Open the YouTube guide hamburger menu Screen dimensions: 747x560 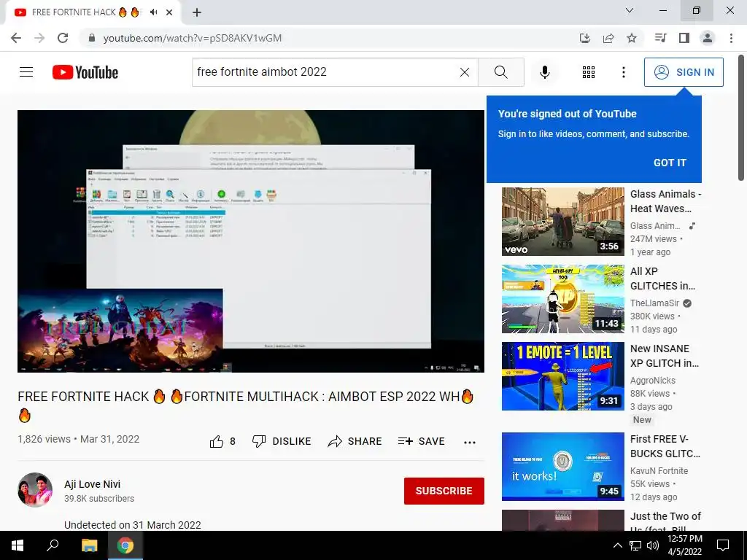click(x=26, y=72)
